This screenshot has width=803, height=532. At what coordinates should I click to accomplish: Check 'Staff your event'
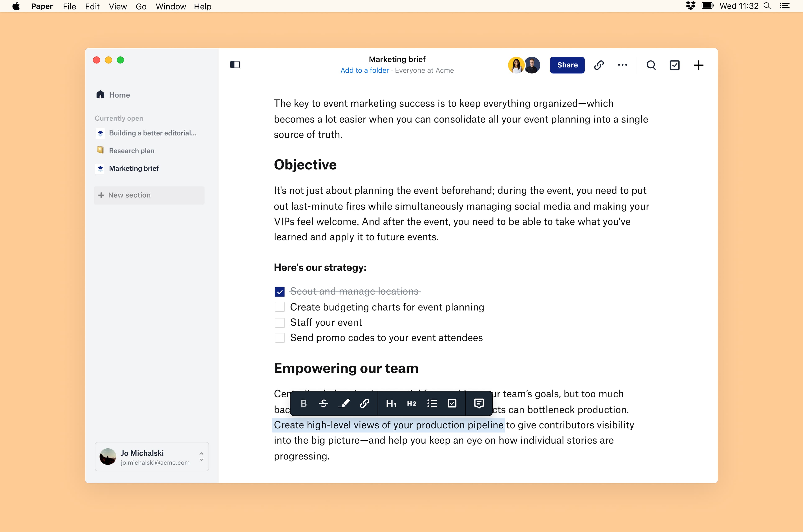point(280,322)
